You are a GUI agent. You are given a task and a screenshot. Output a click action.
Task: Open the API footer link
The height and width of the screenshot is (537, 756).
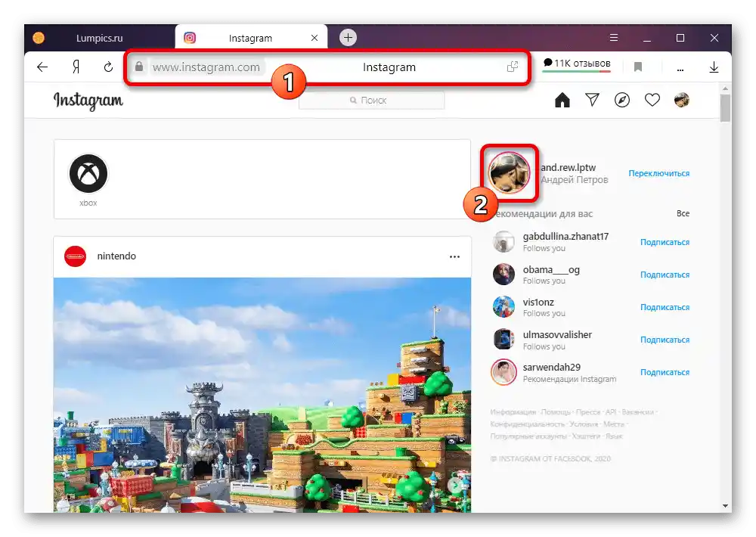[610, 412]
